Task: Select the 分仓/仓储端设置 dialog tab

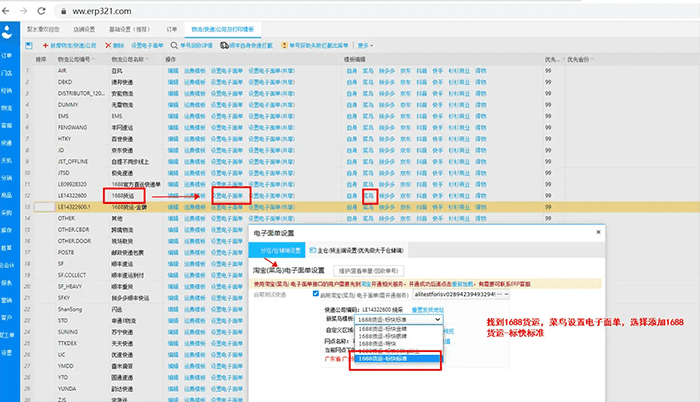Action: 277,250
